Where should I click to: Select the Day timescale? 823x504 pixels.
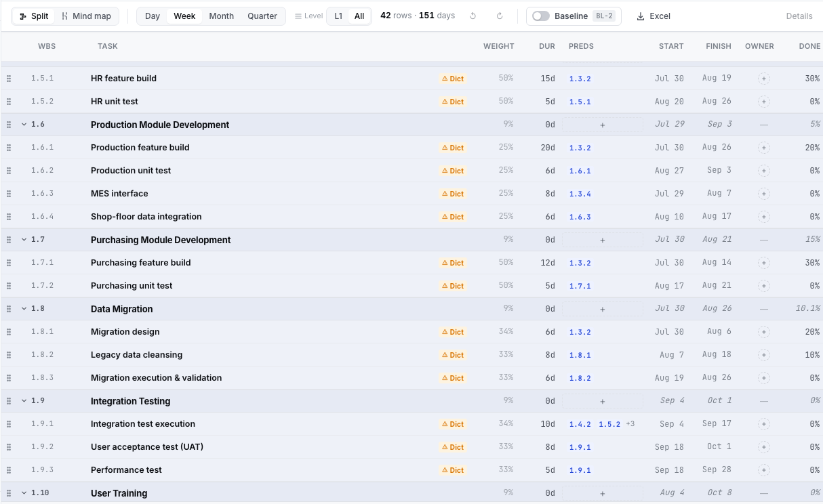tap(153, 16)
